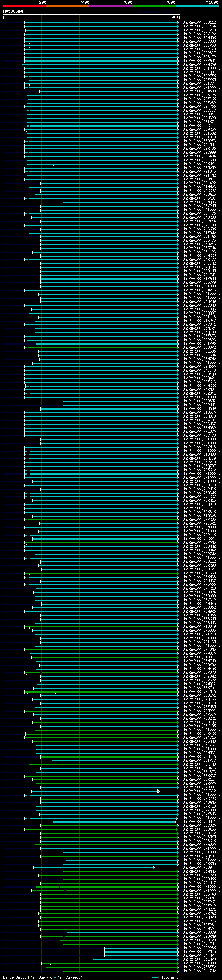Select the UniRef100_O65059 label
222x980 pixels.
[x=199, y=168]
